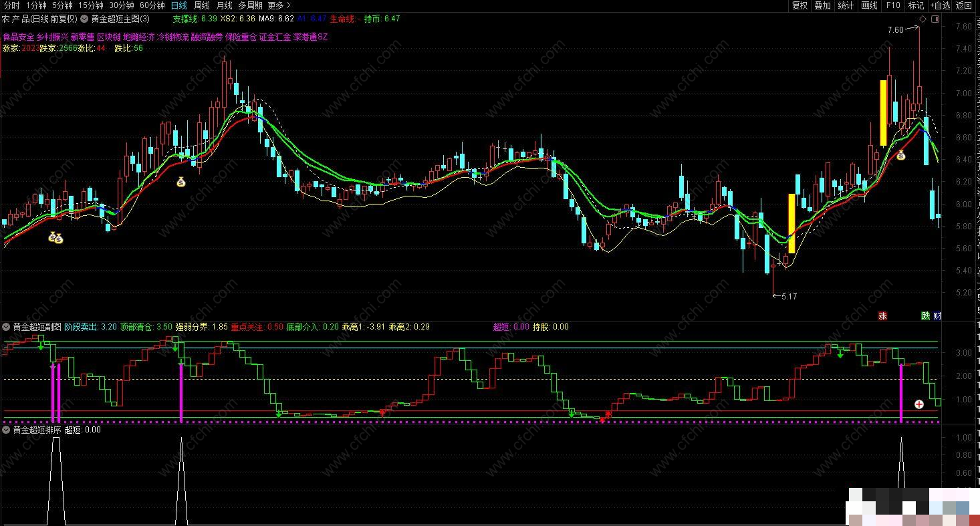Click the panel layout icon beside the diamond

pos(935,19)
